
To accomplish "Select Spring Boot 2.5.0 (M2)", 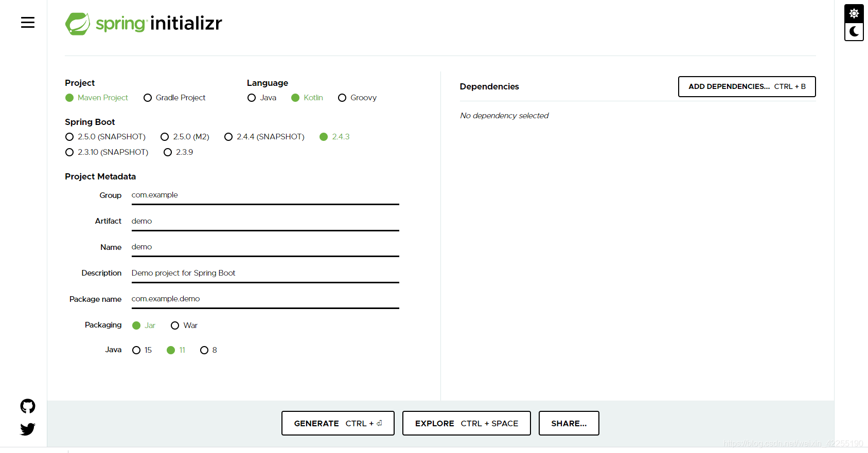I will pos(185,137).
